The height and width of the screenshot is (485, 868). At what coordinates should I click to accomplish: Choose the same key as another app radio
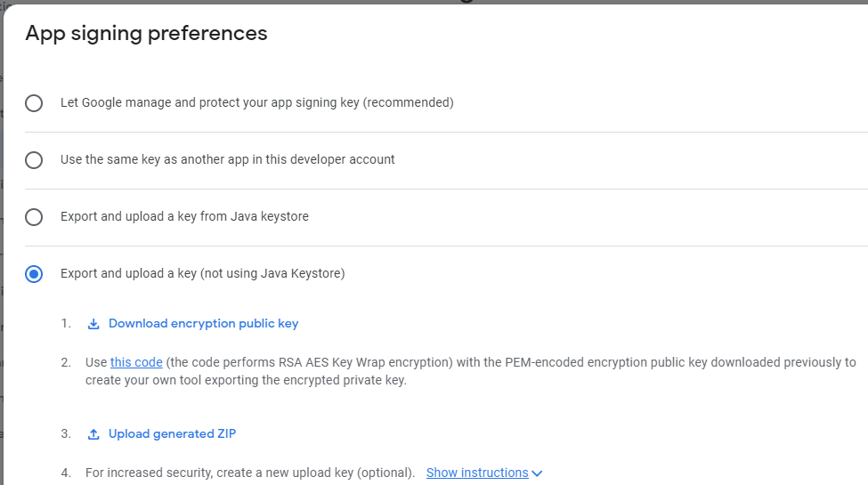click(x=34, y=160)
